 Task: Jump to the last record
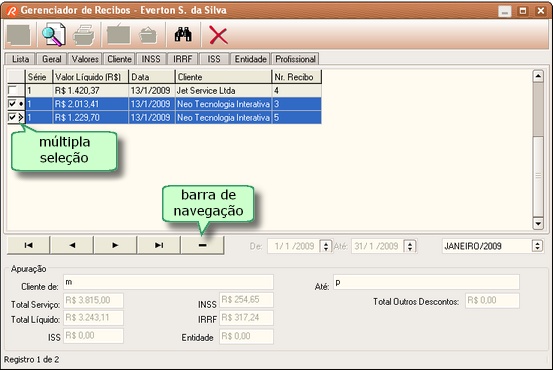tap(159, 245)
